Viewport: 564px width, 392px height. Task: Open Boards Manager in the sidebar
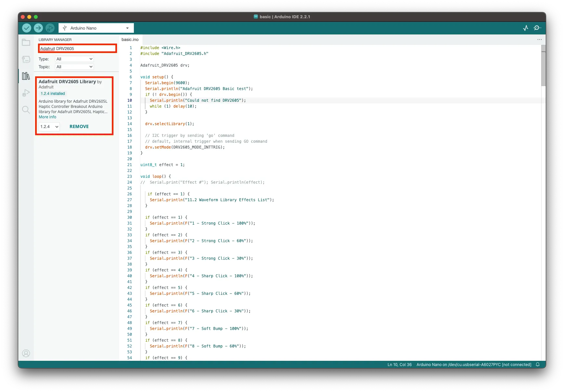click(26, 59)
